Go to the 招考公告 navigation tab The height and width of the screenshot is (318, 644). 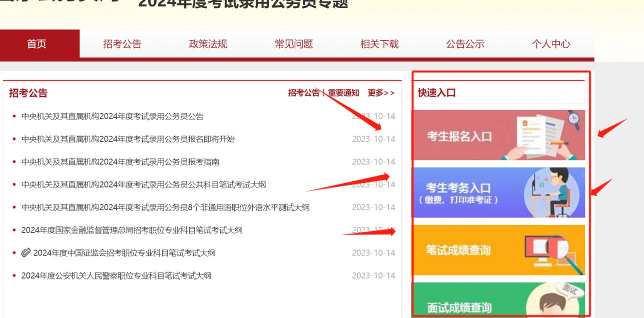122,44
